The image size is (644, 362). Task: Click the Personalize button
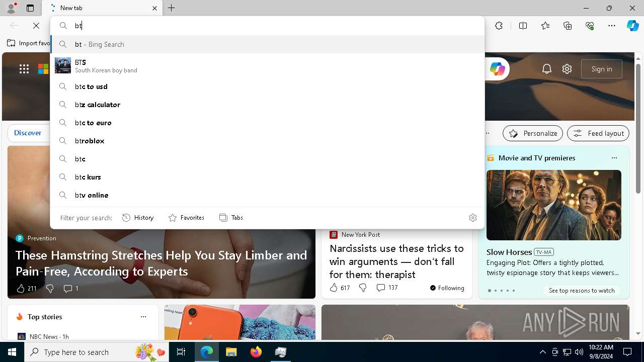coord(533,133)
